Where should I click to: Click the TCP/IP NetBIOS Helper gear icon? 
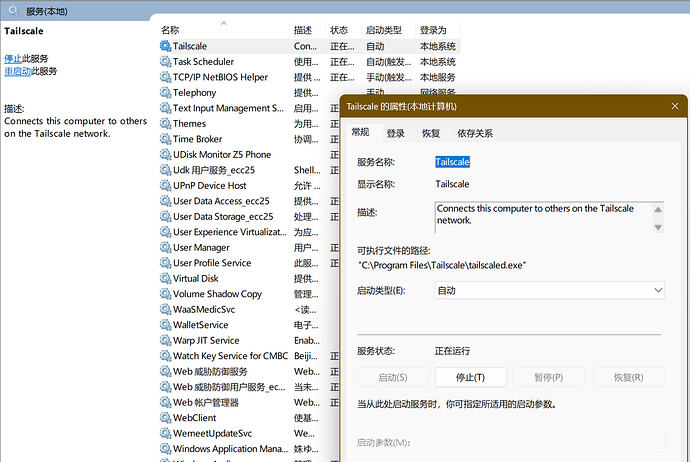(165, 77)
